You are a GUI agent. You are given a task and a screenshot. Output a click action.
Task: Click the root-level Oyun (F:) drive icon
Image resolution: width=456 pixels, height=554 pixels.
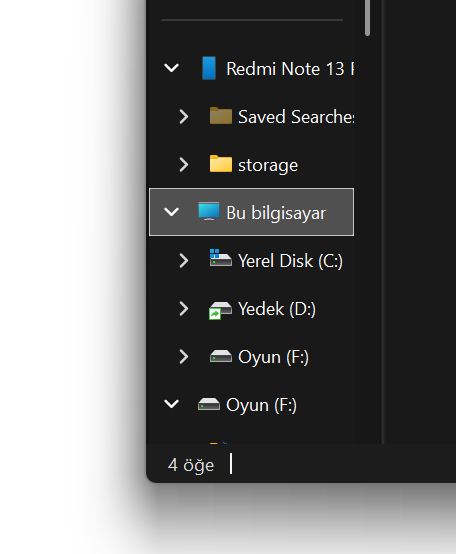click(x=209, y=405)
